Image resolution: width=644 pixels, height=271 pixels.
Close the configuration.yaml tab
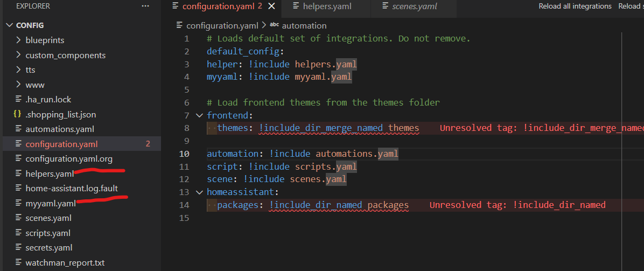click(271, 6)
